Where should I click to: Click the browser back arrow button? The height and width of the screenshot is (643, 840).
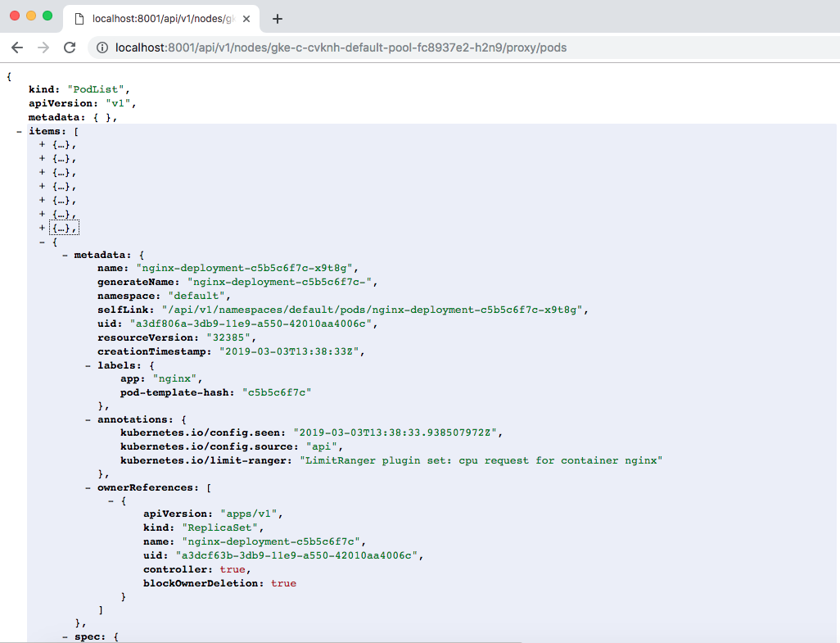[17, 48]
